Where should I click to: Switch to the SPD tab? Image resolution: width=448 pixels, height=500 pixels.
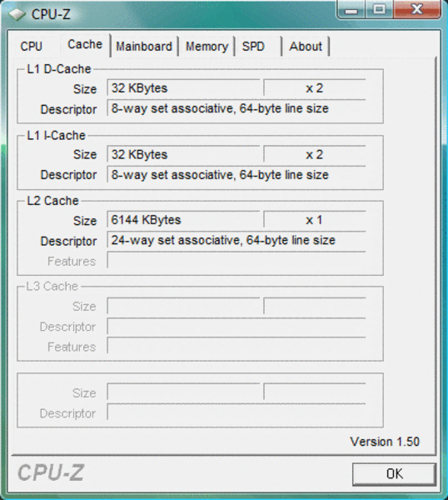258,47
